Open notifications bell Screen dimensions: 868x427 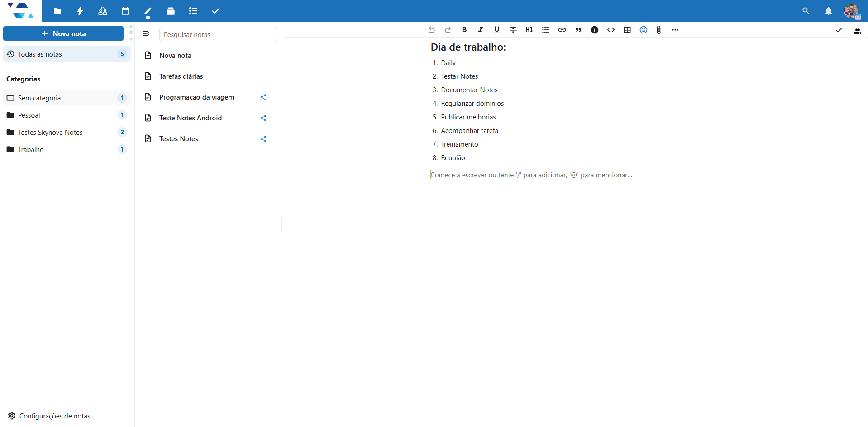[x=828, y=11]
